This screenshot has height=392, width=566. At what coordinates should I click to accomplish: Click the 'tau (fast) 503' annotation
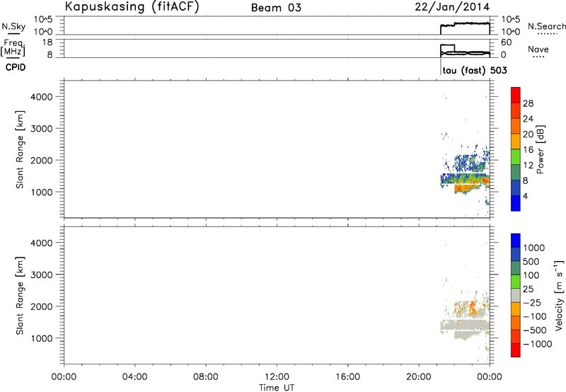click(x=475, y=70)
